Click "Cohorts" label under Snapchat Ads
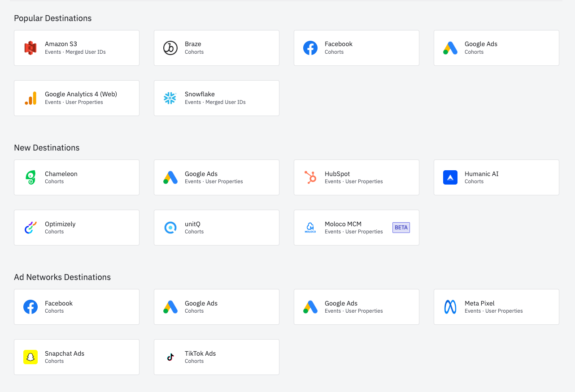This screenshot has width=575, height=392. 54,361
